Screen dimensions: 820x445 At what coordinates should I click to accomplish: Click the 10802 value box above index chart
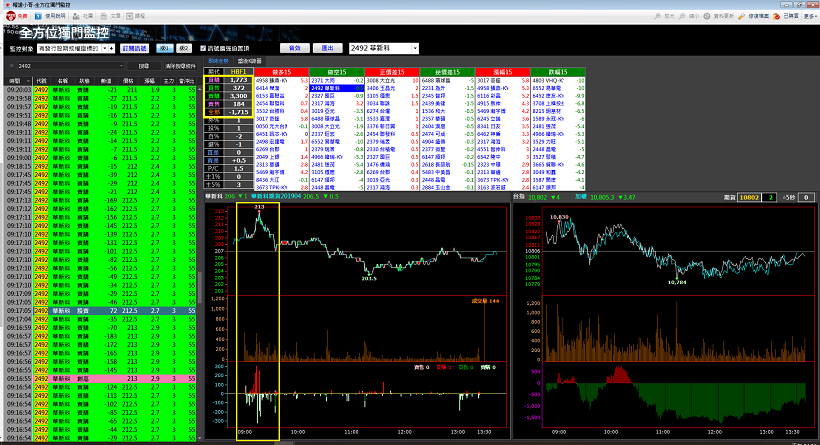[749, 197]
